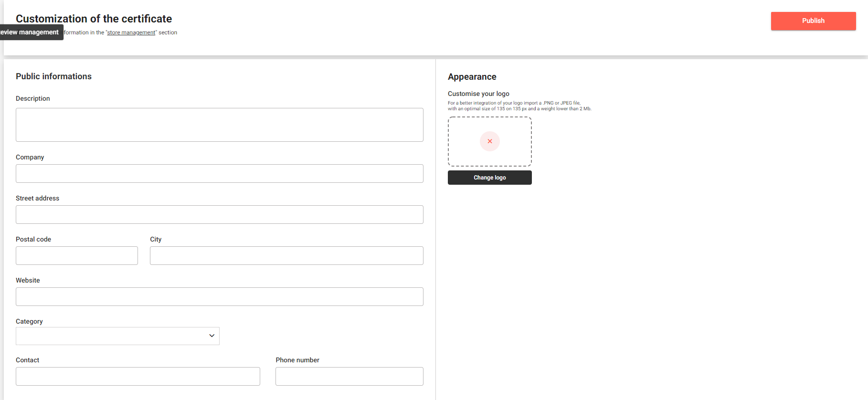
Task: Click the 'Customization of the certificate' heading
Action: point(94,19)
